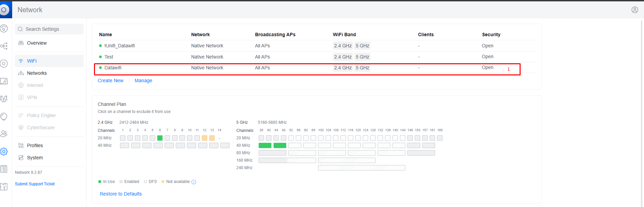
Task: Click the Not available info icon
Action: [x=194, y=182]
